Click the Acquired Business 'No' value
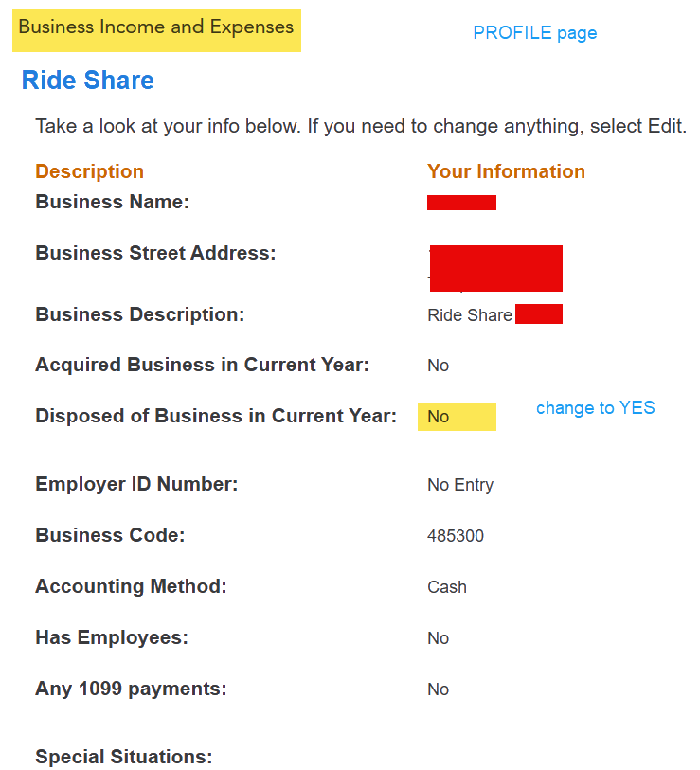This screenshot has height=770, width=700. click(x=438, y=366)
